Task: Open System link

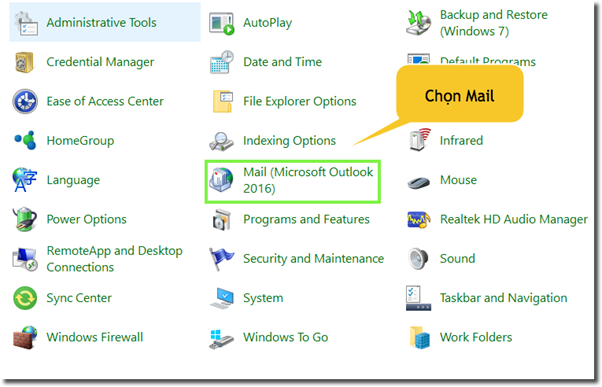Action: click(x=263, y=298)
